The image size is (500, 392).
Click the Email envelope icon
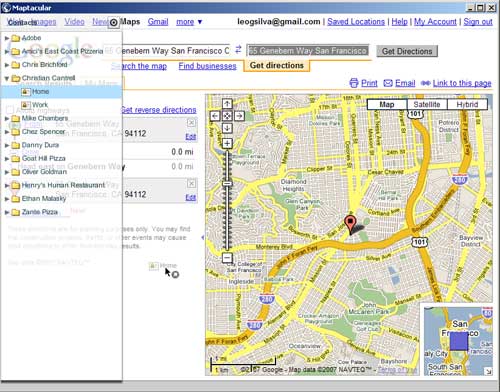point(388,83)
